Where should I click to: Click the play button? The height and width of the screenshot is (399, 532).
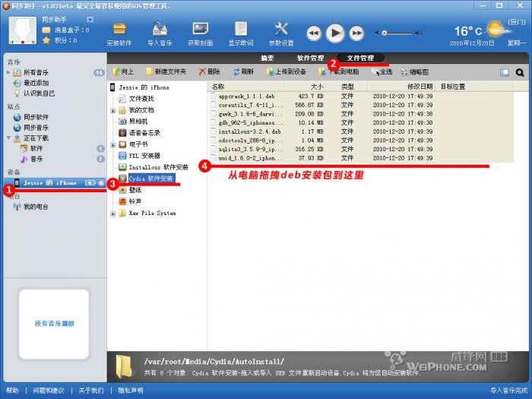tap(335, 33)
